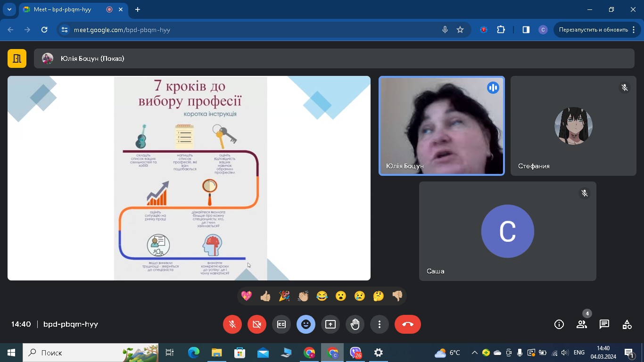The height and width of the screenshot is (362, 644).
Task: Send the party popper reaction
Action: pos(284,296)
